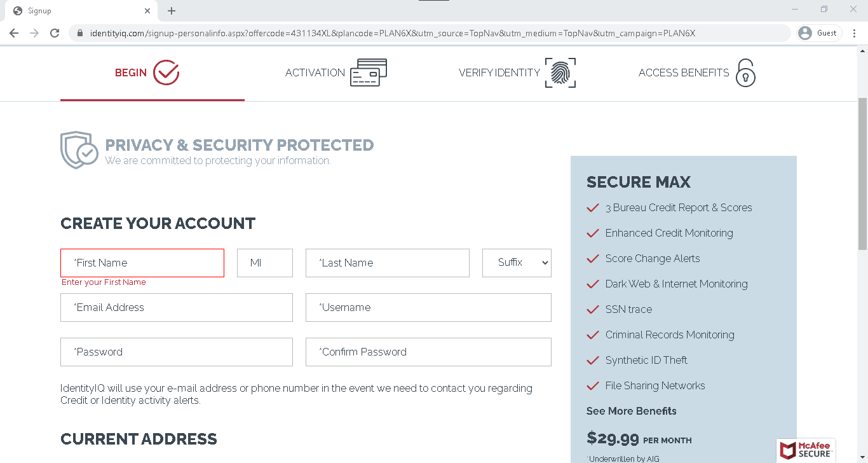Open the Access Benefits padlock icon
The width and height of the screenshot is (868, 463).
(745, 73)
